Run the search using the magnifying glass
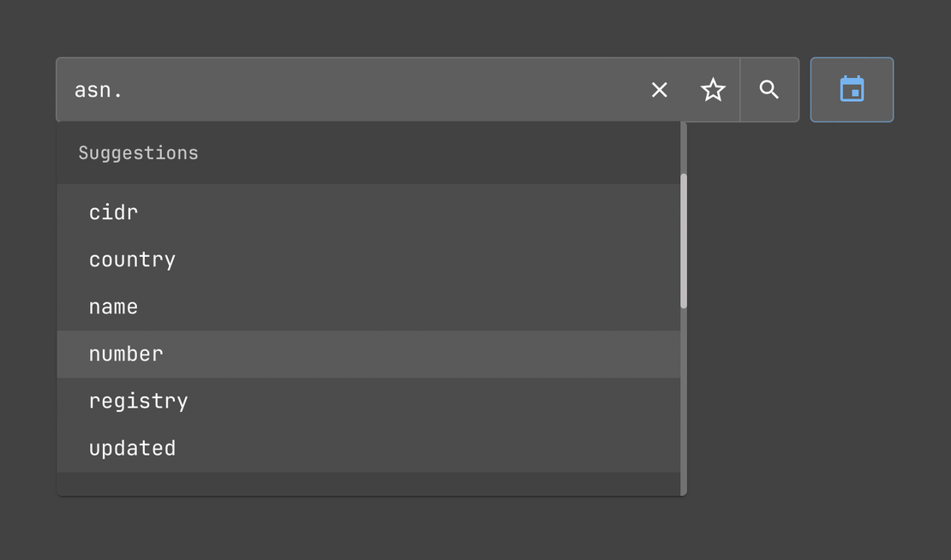 [x=769, y=90]
